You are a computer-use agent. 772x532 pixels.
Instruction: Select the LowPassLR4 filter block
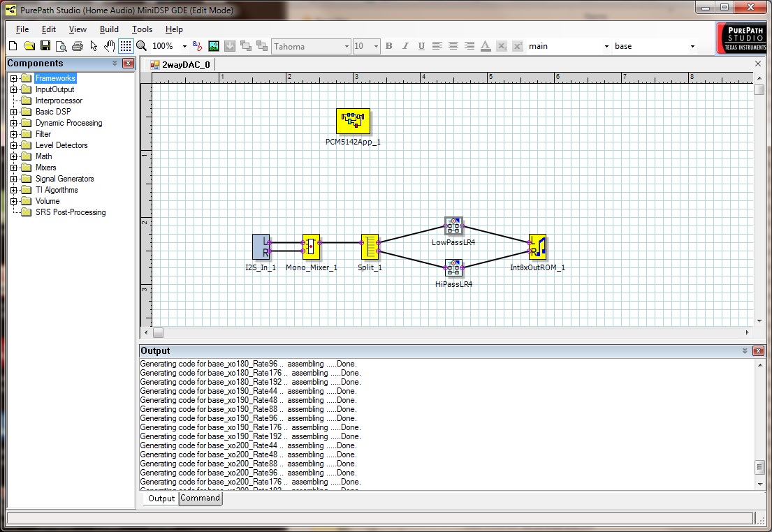tap(453, 226)
